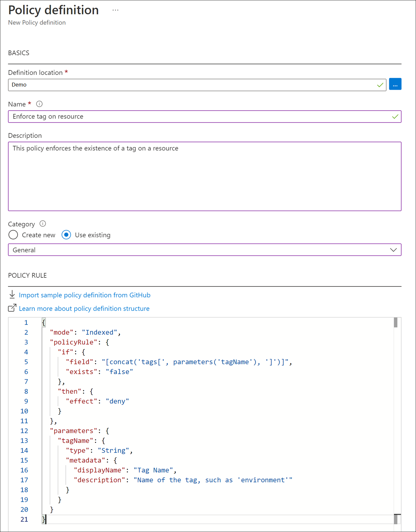The image size is (416, 532).
Task: Click the "metadata" key on line 15
Action: (x=86, y=460)
